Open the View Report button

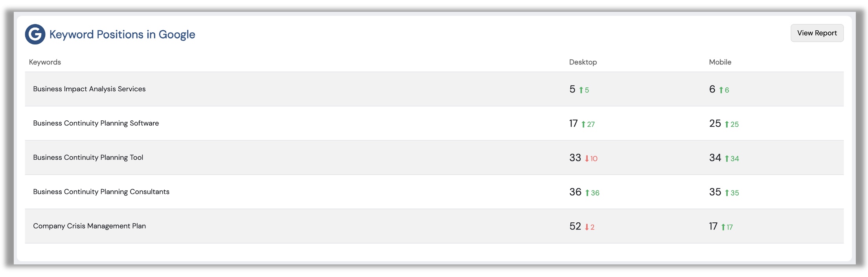click(817, 33)
